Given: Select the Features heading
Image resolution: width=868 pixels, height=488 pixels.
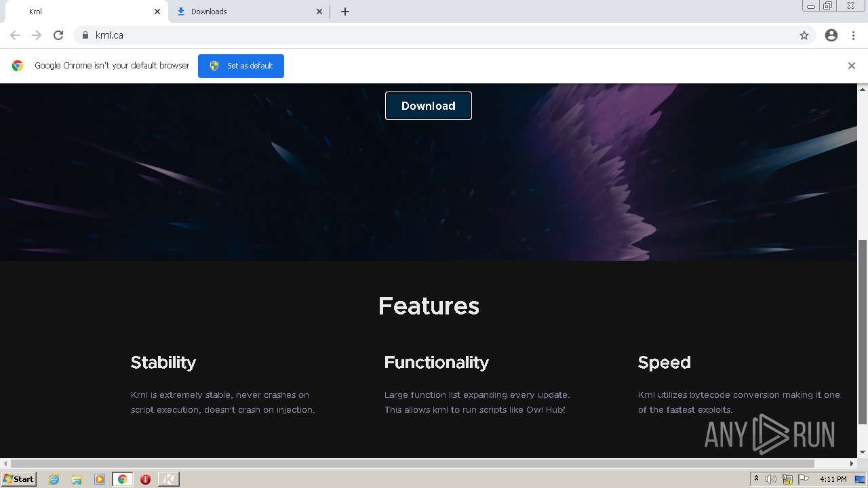Looking at the screenshot, I should pos(429,306).
